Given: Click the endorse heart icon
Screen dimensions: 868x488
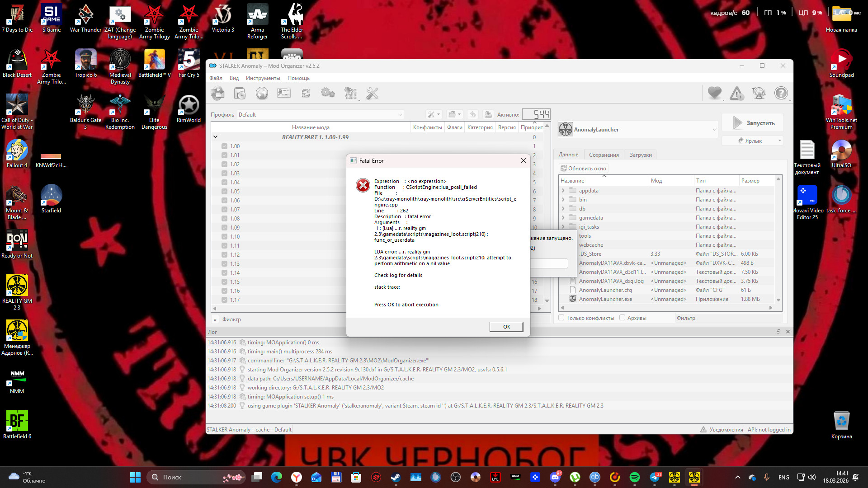Looking at the screenshot, I should 714,93.
